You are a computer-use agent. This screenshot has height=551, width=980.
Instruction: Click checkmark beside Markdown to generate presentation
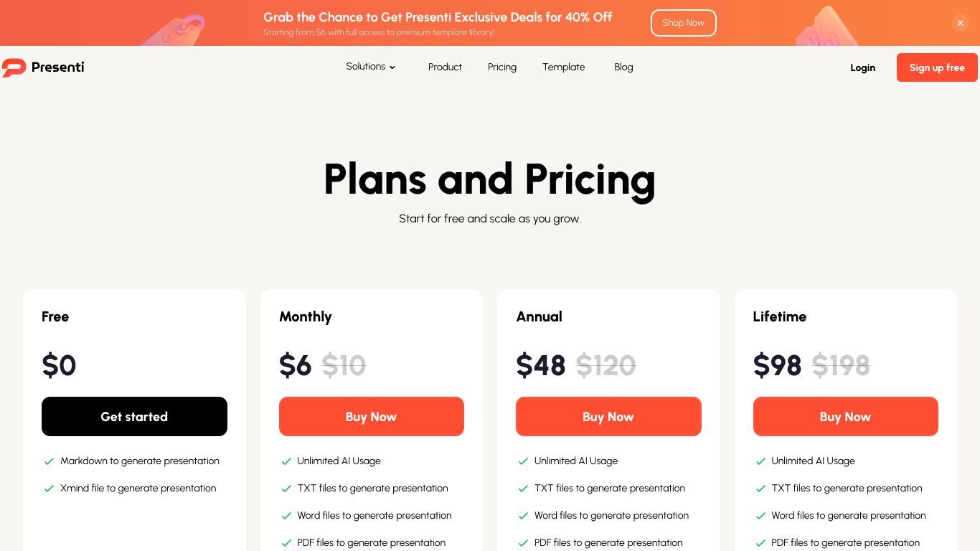pos(49,461)
